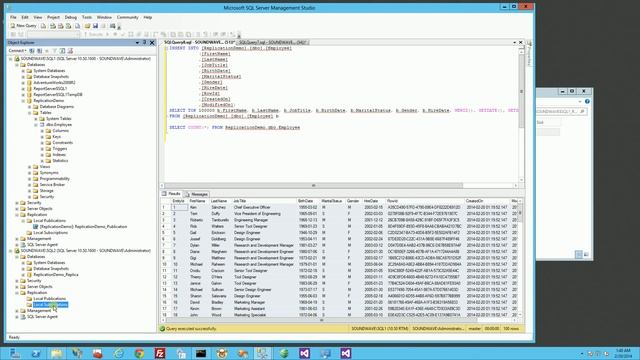Select the ReplicationDemo_Publication tree item
Screen dimensions: 640x360
pyautogui.click(x=83, y=227)
